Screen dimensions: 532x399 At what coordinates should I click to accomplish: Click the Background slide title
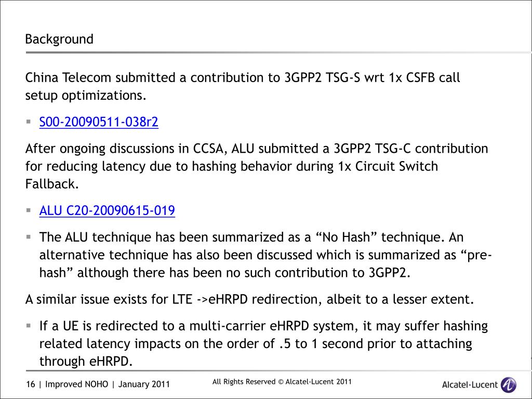59,39
